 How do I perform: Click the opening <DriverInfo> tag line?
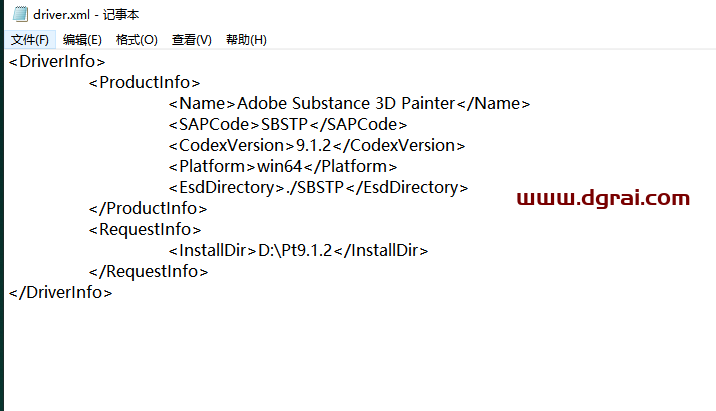point(57,61)
